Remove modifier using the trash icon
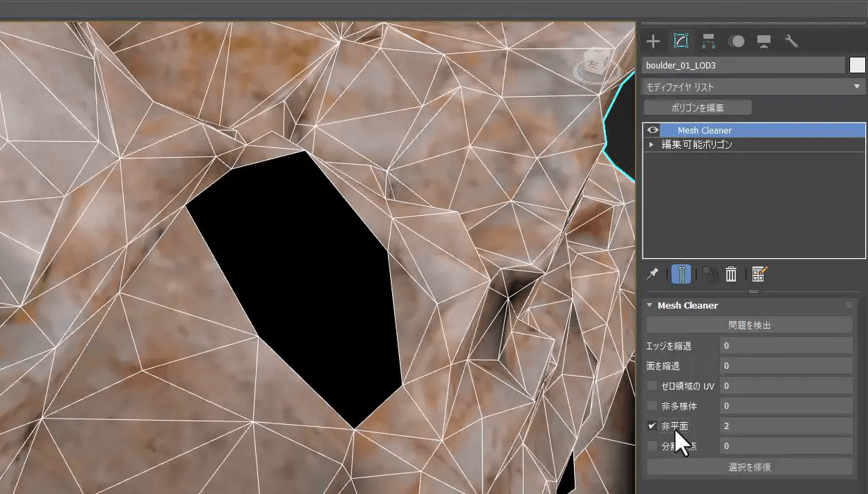868x494 pixels. click(x=731, y=275)
